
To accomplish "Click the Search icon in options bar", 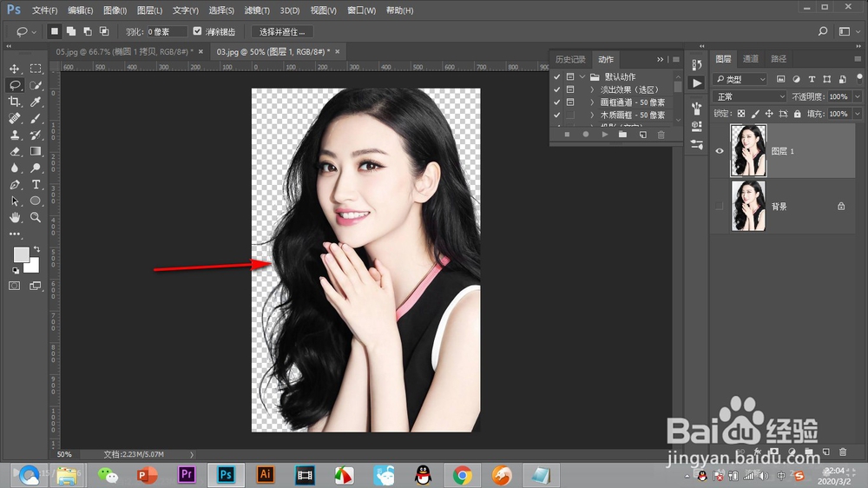I will click(823, 31).
